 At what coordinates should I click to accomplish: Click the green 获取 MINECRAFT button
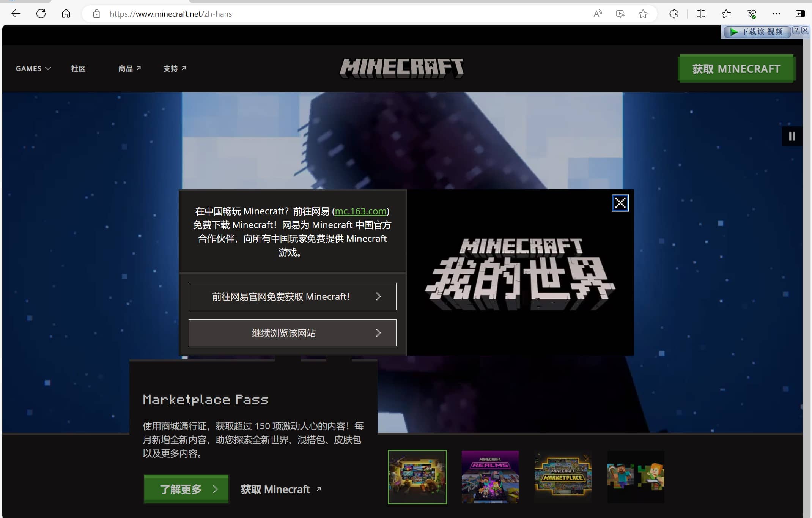(736, 69)
